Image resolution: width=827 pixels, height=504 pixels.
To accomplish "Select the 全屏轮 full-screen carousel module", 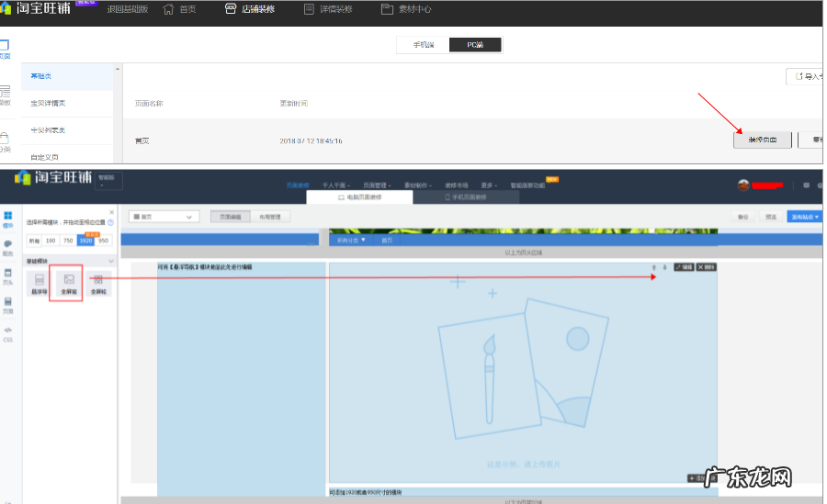I will click(97, 283).
